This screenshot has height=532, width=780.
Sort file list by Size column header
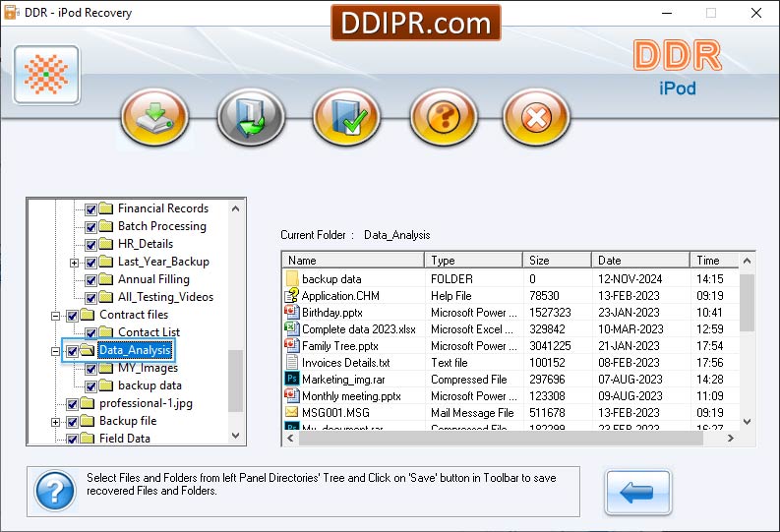tap(557, 261)
